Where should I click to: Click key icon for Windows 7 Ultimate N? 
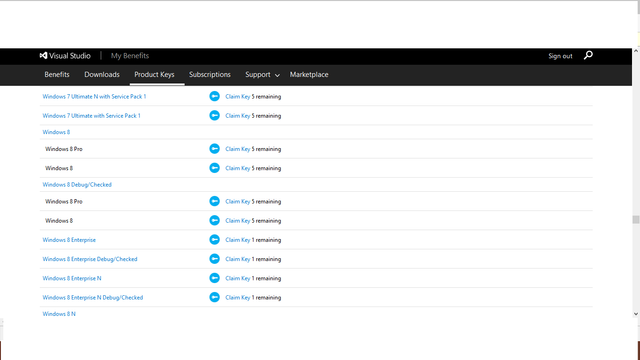pyautogui.click(x=214, y=96)
